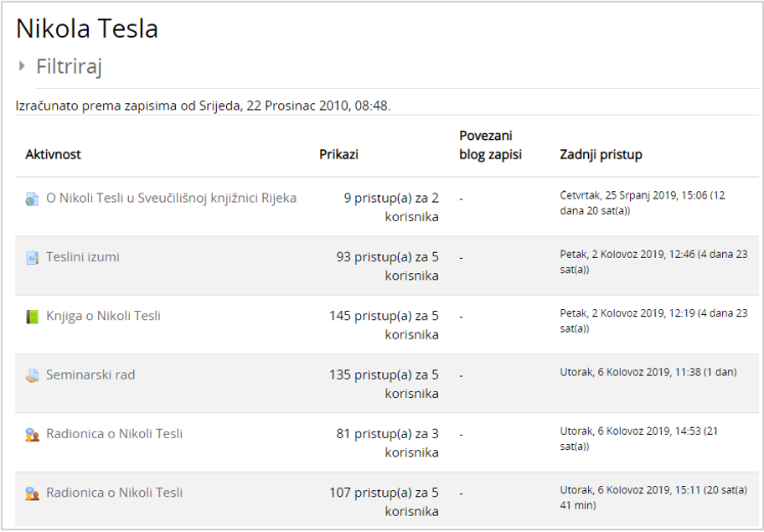The image size is (764, 532).
Task: Click the assignment icon beside Seminarski rad
Action: [x=32, y=375]
